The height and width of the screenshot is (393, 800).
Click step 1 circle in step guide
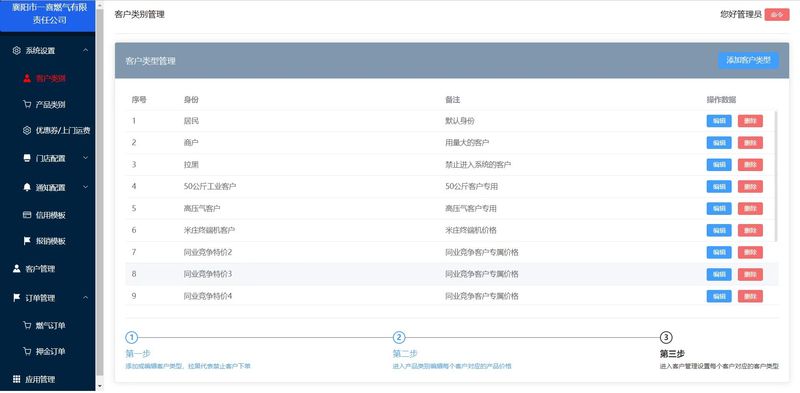click(132, 337)
